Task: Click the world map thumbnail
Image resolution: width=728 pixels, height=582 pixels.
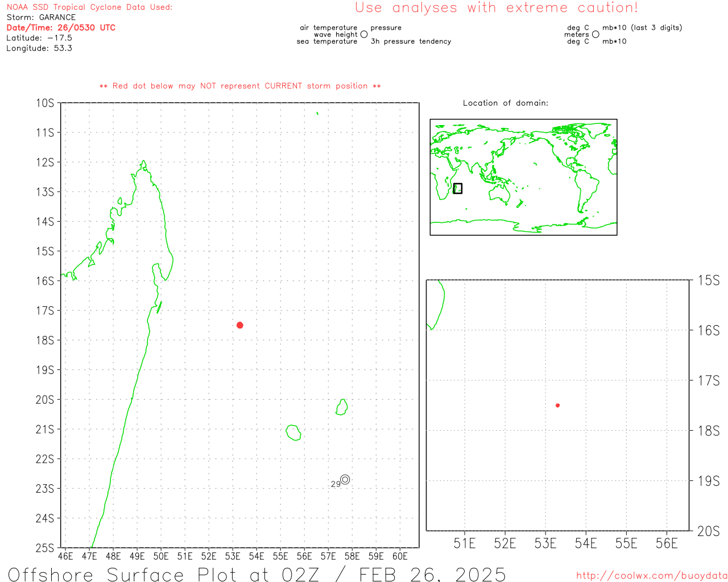Action: pyautogui.click(x=523, y=177)
